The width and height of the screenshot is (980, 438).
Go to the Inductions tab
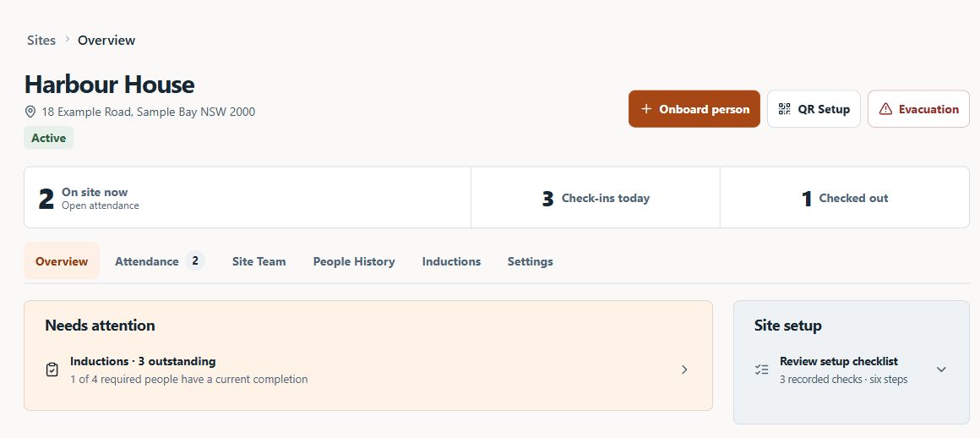pyautogui.click(x=451, y=261)
